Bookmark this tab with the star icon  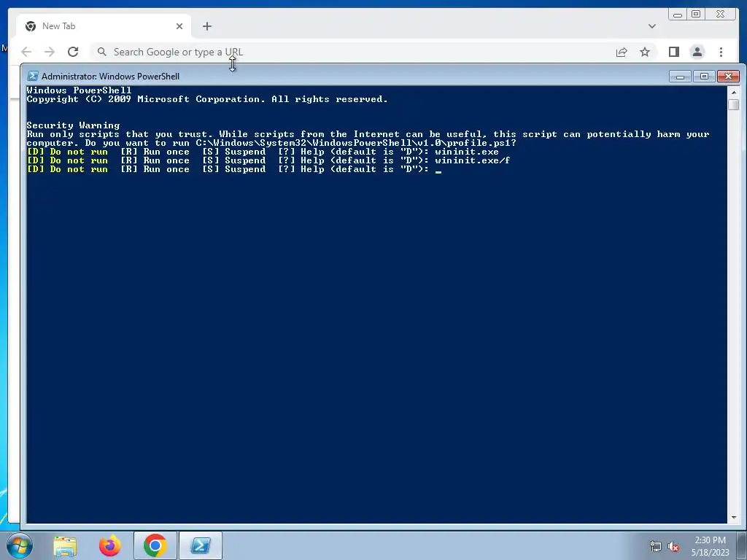coord(645,52)
